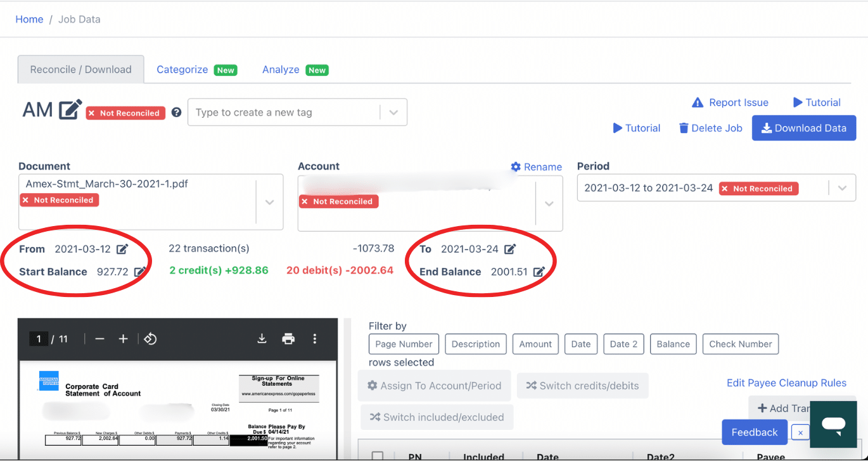
Task: Sort by Included column header
Action: point(483,457)
